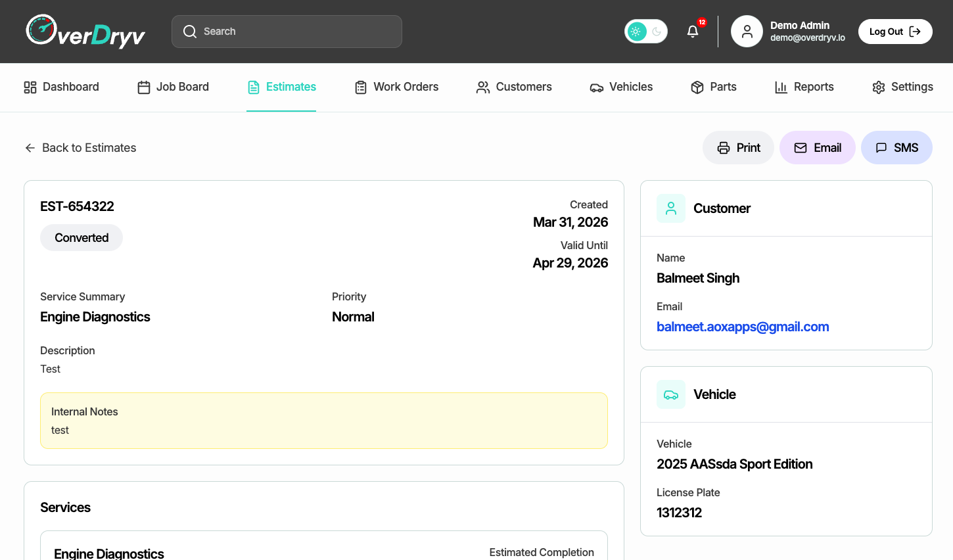Click the Estimates document icon
The width and height of the screenshot is (953, 560).
coord(254,87)
